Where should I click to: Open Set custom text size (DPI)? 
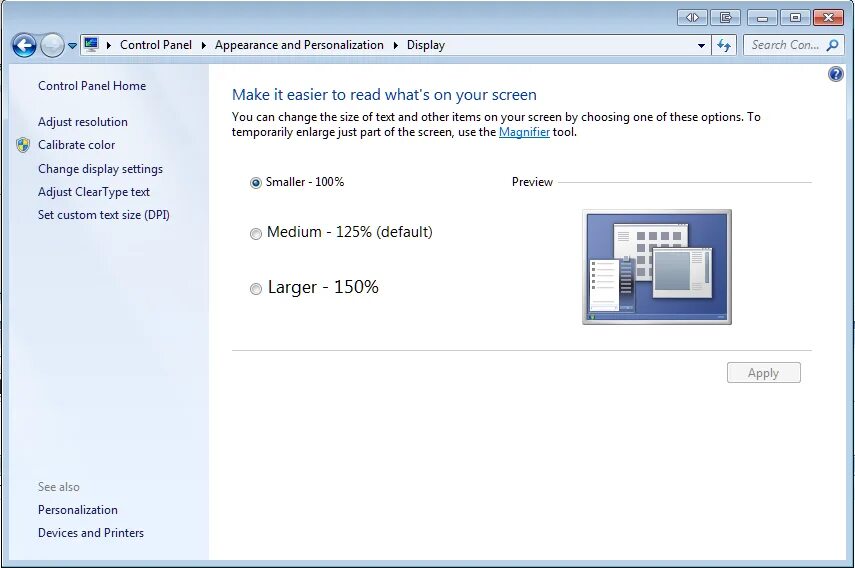click(104, 215)
